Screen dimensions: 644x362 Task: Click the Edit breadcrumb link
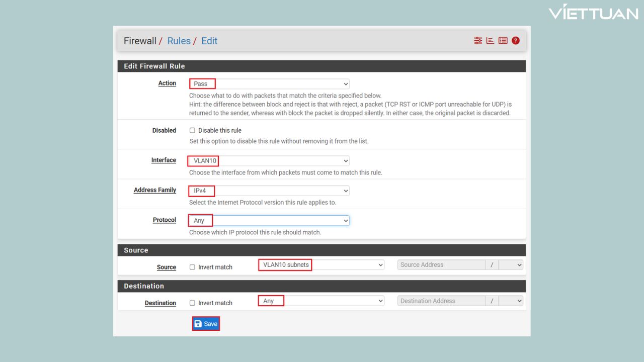[209, 41]
